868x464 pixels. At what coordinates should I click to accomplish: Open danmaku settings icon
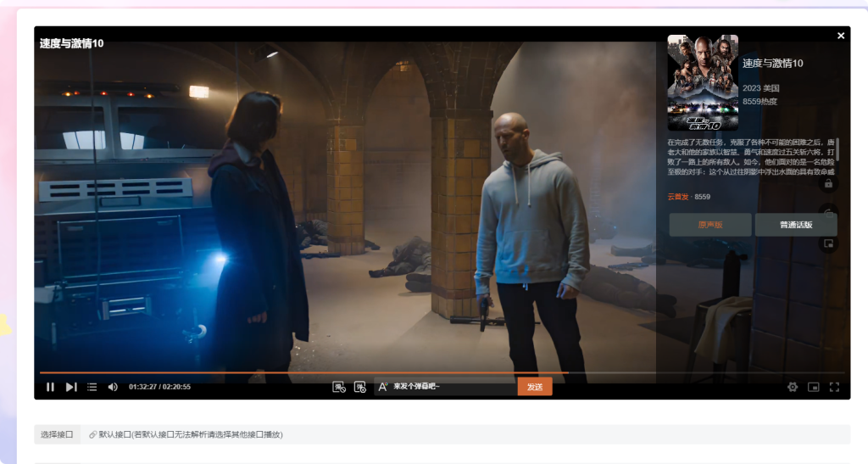point(359,387)
